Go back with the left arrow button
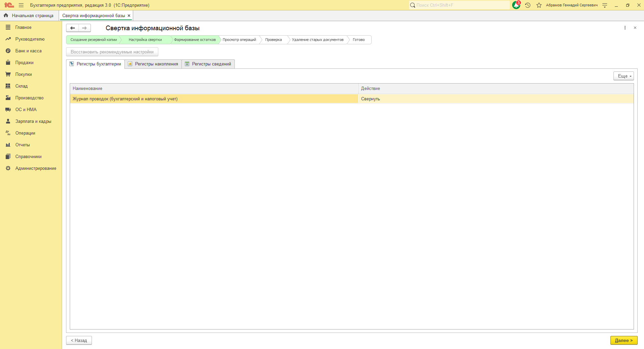Viewport: 644px width, 349px height. tap(72, 28)
